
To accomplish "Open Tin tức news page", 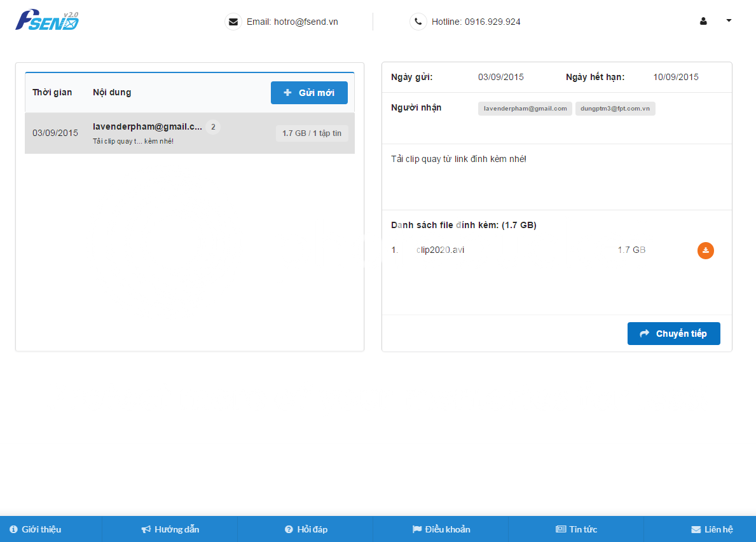I will coord(577,529).
